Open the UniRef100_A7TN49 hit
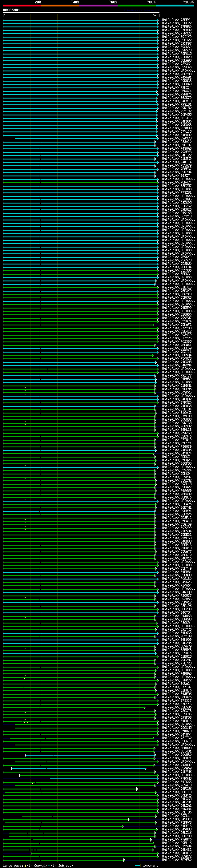Screen dimensions: 197x868 pos(177,440)
